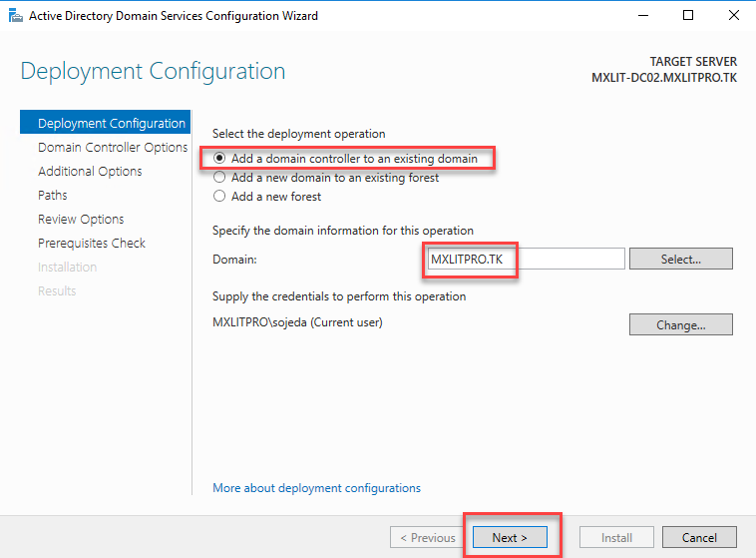Click the Change... credentials button
Viewport: 756px width, 558px height.
pos(680,324)
